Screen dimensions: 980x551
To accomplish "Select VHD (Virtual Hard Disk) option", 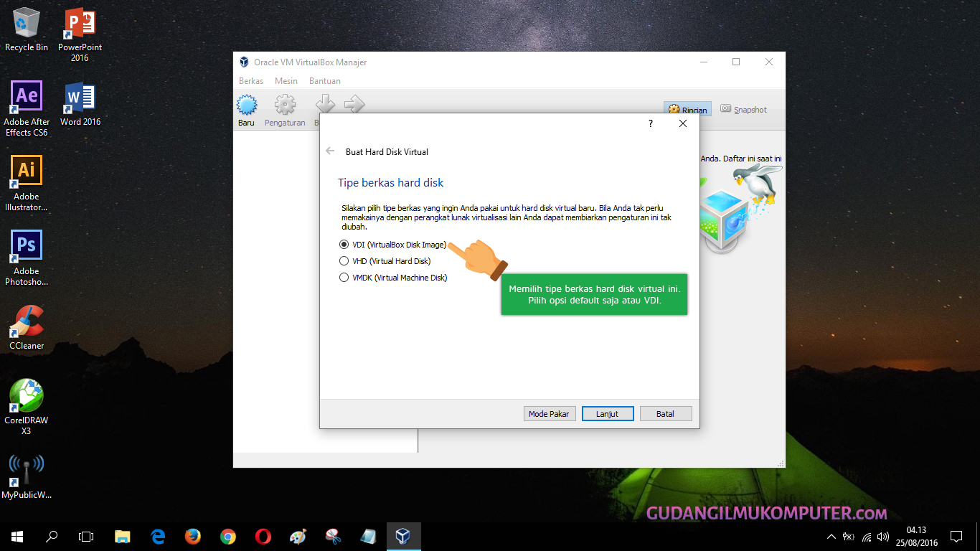I will coord(385,261).
